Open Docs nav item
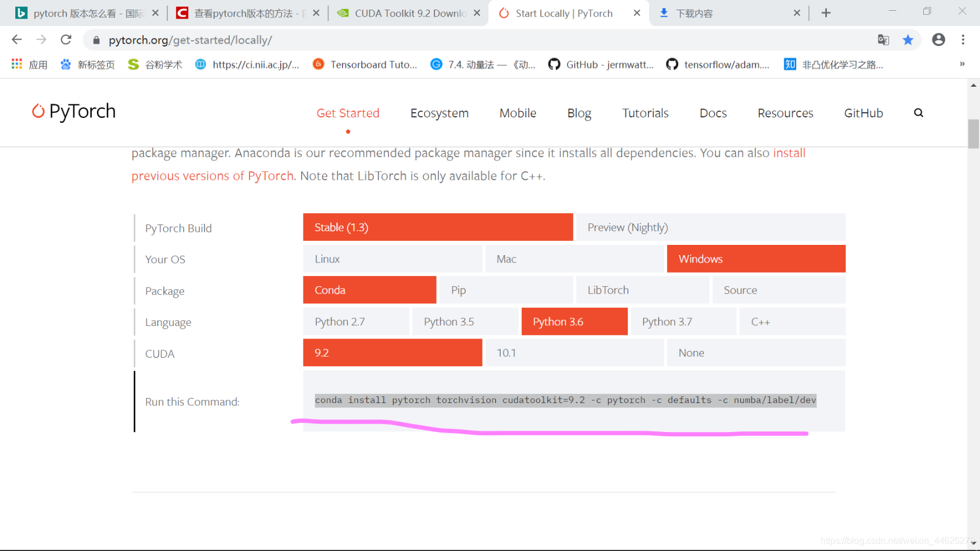 pyautogui.click(x=713, y=113)
